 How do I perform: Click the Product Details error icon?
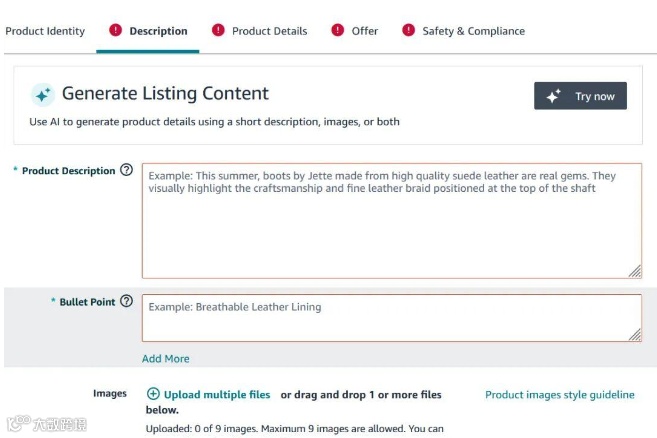click(x=216, y=30)
